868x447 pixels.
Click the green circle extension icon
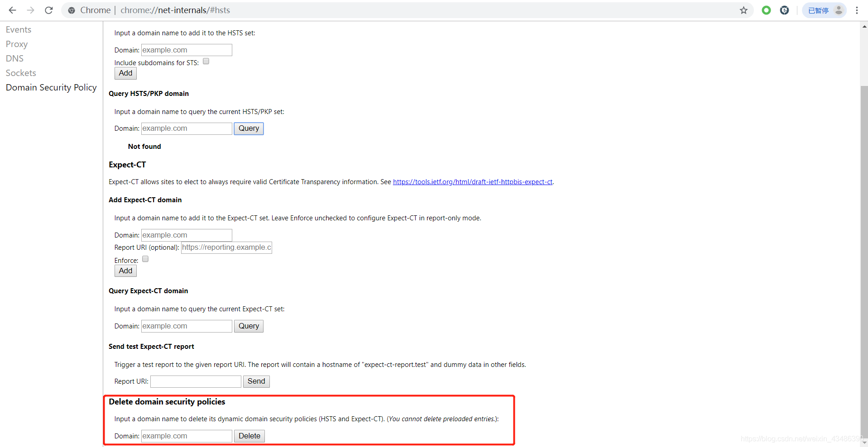(766, 10)
